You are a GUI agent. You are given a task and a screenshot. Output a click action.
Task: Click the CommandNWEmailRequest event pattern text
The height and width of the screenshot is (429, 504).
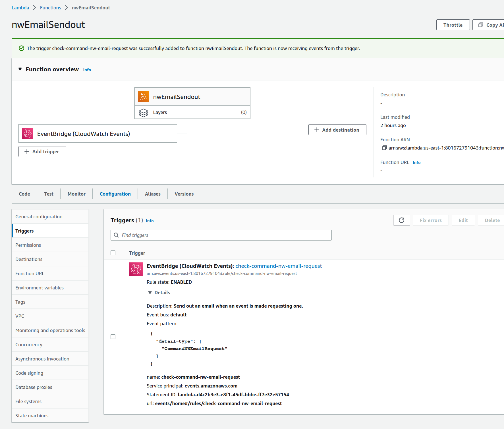point(194,349)
